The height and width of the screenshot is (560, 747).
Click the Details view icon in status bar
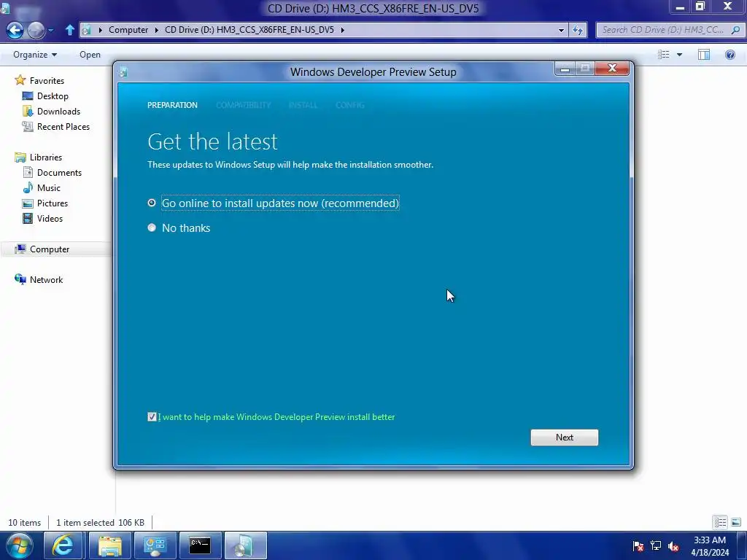(720, 522)
